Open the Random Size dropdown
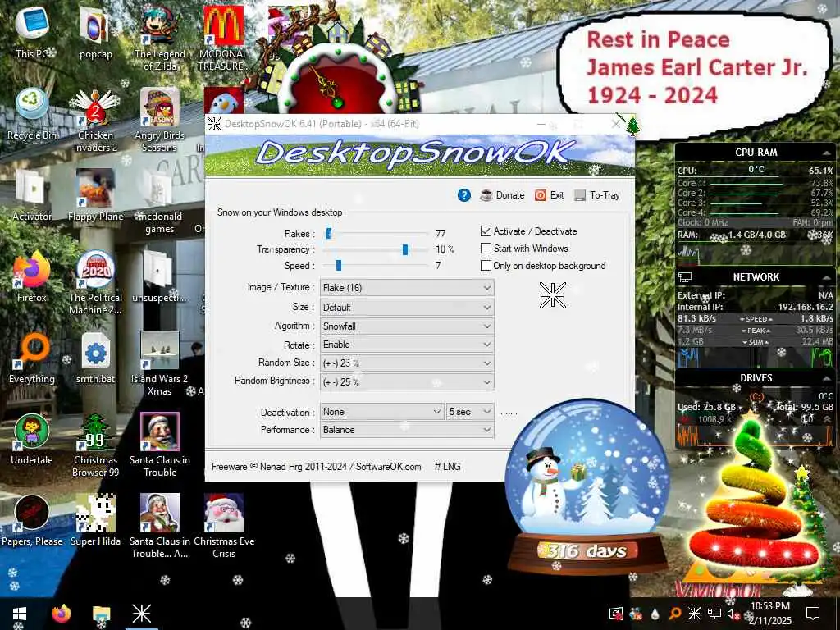 point(407,363)
